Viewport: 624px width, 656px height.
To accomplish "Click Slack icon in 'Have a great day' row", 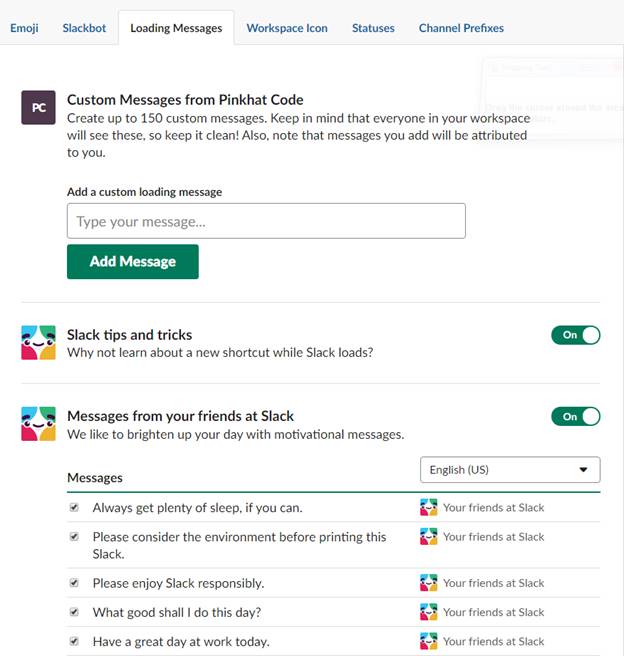I will pos(429,641).
